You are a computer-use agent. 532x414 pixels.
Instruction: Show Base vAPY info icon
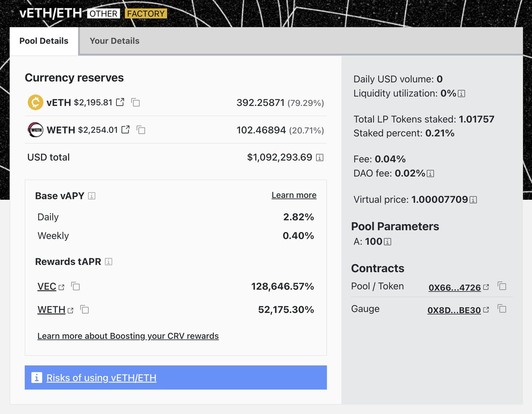pos(92,196)
